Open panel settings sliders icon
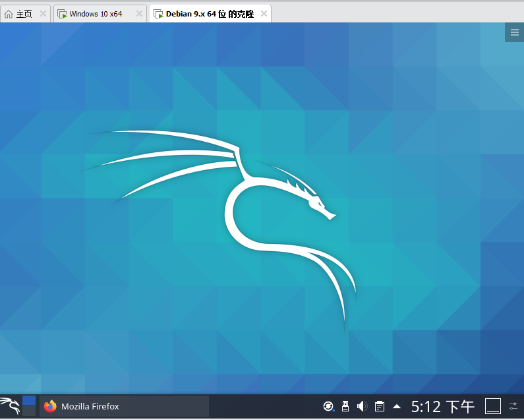 coord(513,406)
